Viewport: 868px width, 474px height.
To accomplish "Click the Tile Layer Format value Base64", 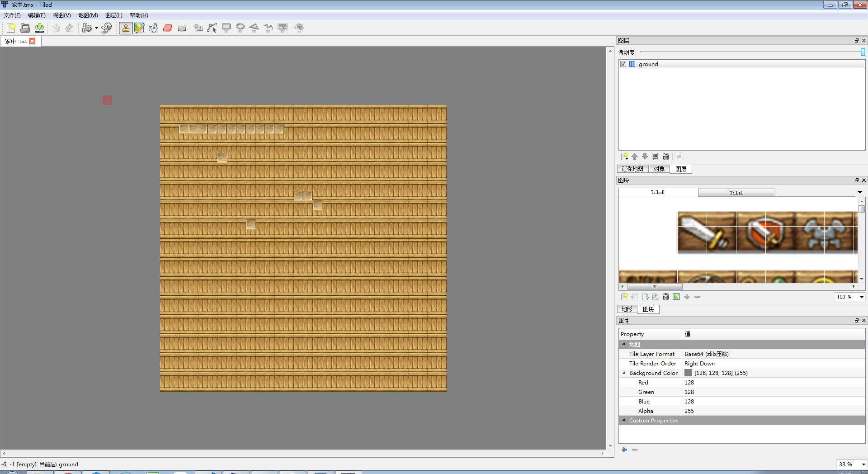I will tap(774, 354).
